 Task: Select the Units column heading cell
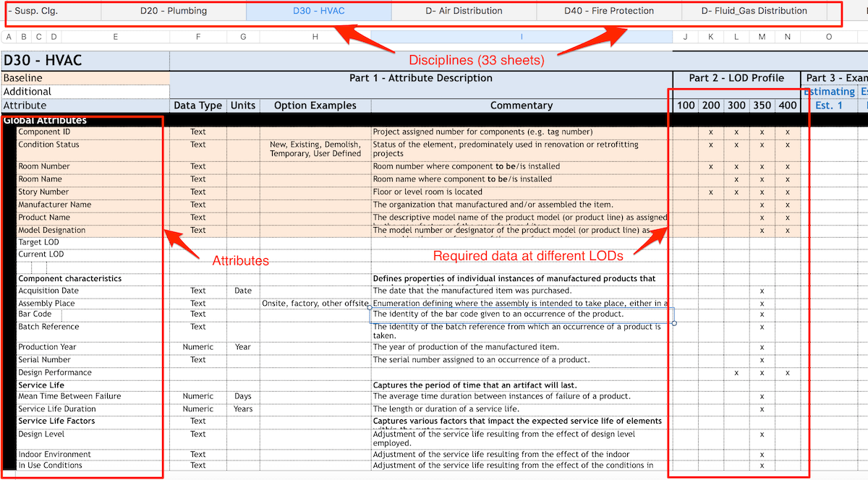coord(243,106)
